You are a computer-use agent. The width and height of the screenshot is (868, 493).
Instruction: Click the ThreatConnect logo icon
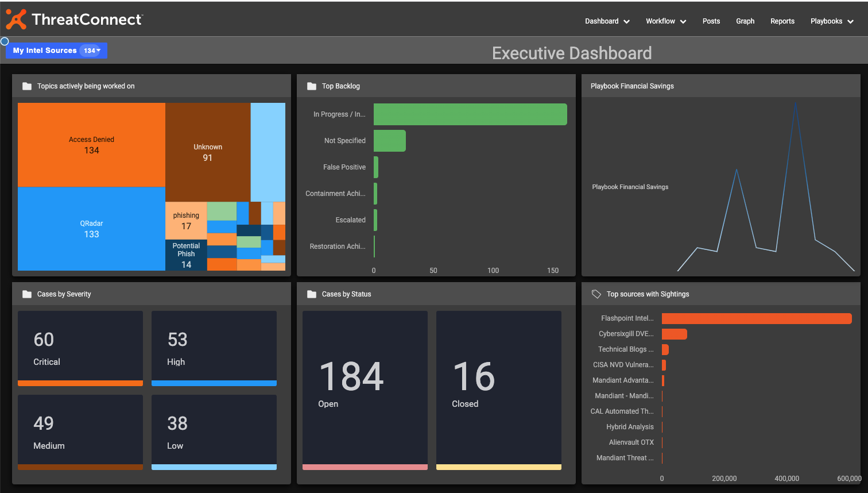(16, 20)
